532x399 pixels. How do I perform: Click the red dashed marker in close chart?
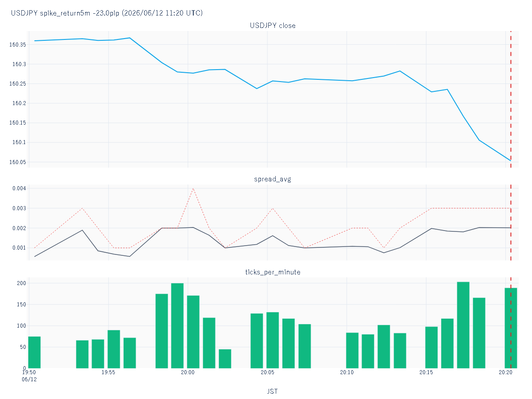coord(511,99)
